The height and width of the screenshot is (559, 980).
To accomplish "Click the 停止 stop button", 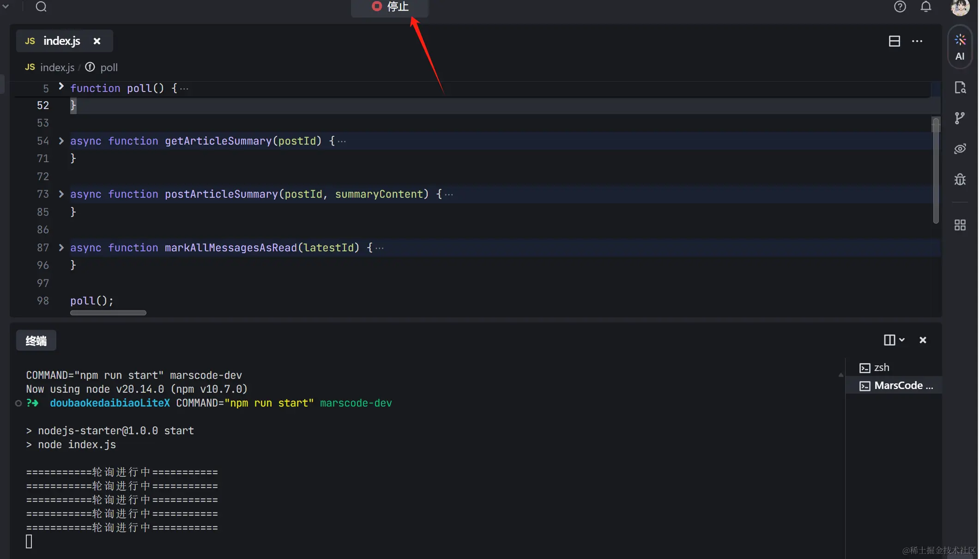I will coord(390,7).
